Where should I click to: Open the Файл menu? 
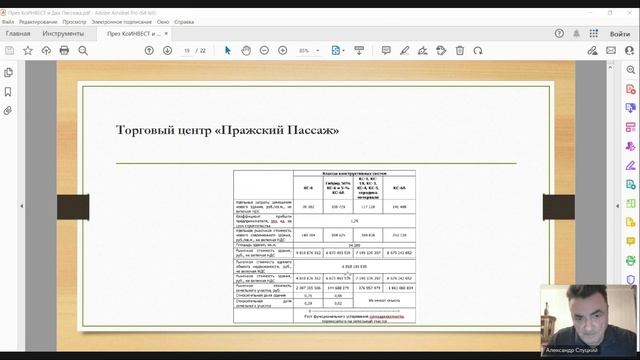(x=8, y=22)
